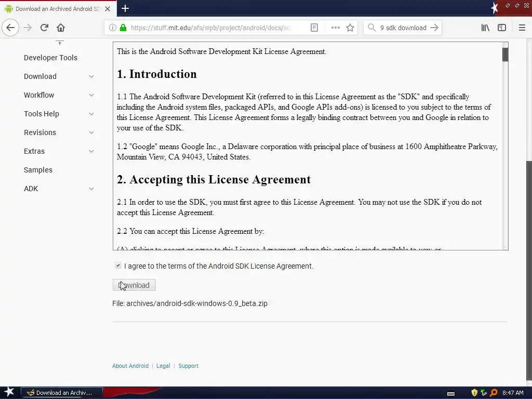Reload the current page

pos(44,28)
